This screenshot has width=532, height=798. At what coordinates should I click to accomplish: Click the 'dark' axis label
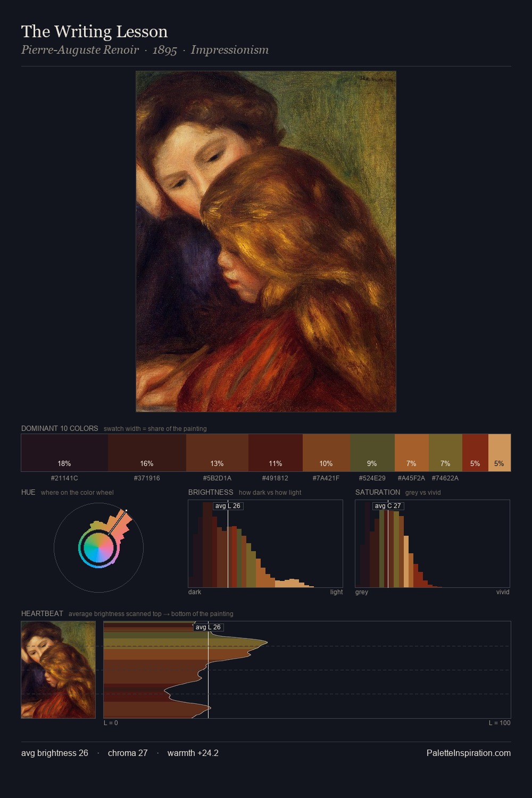[195, 592]
